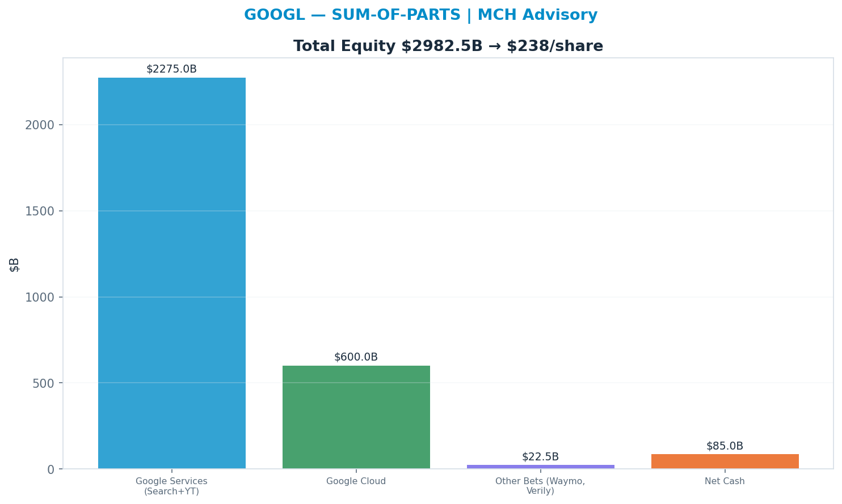
Task: Click the 1000 y-axis tick label
Action: pyautogui.click(x=40, y=298)
